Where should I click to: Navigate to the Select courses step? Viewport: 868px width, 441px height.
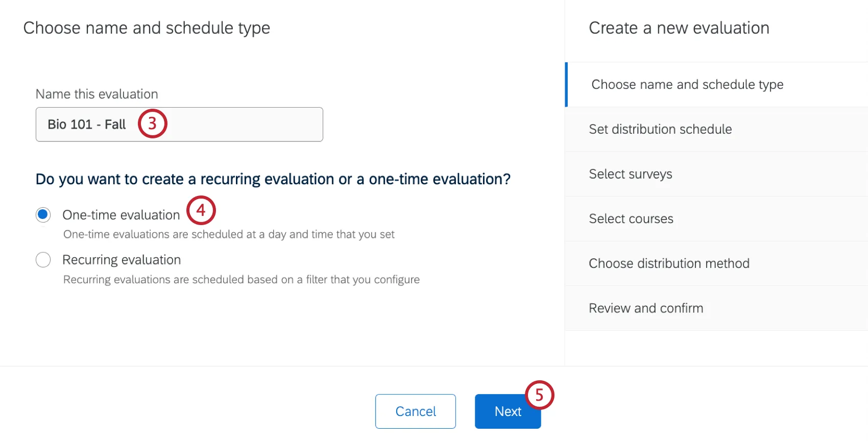click(x=631, y=218)
